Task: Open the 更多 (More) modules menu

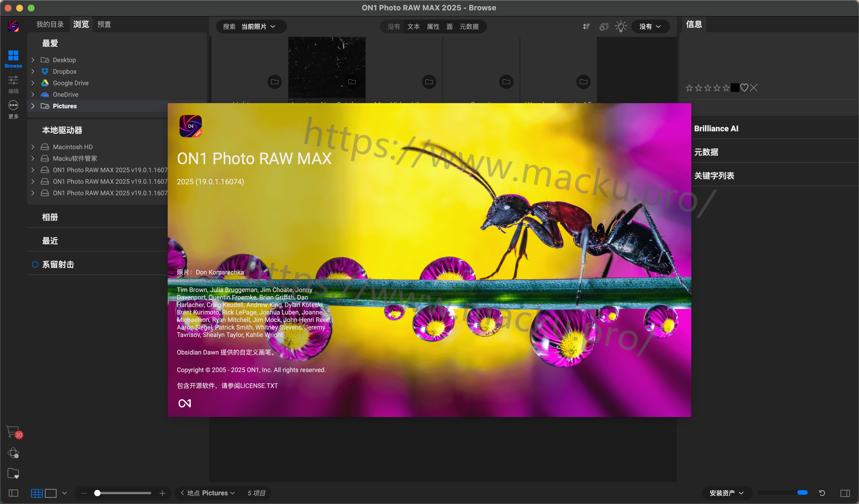Action: 13,110
